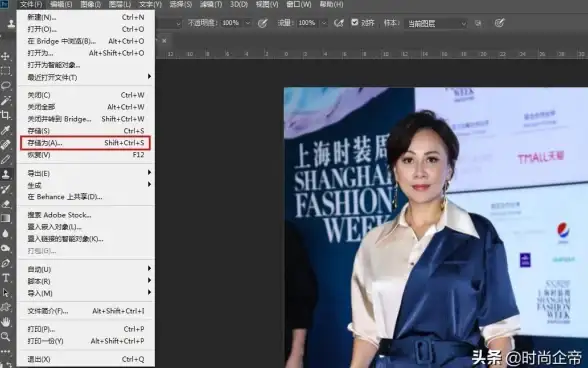Toggle ignore adjustment layers icon

(x=478, y=23)
